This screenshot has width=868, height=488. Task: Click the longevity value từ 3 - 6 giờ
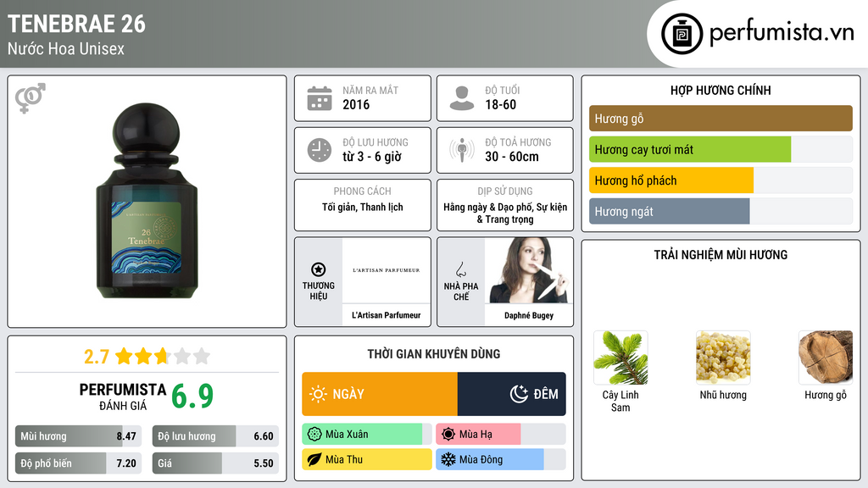coord(372,157)
